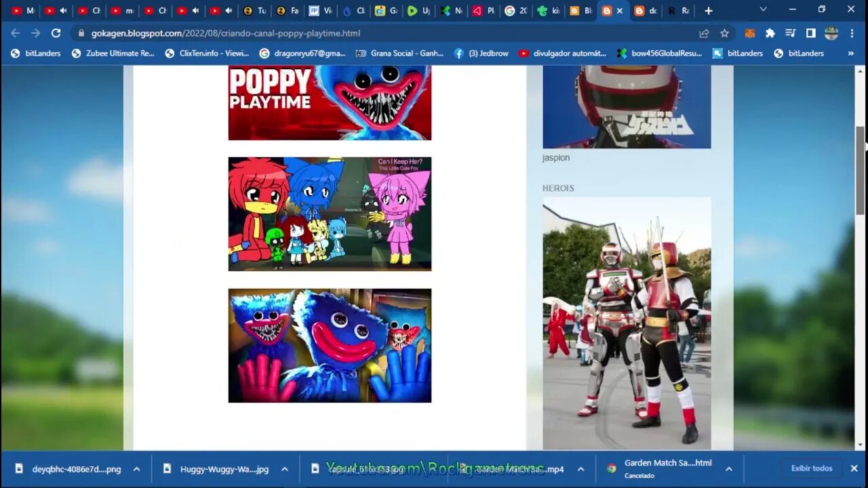Open the ClixTen.info bookmark
The height and width of the screenshot is (488, 868).
[x=207, y=53]
